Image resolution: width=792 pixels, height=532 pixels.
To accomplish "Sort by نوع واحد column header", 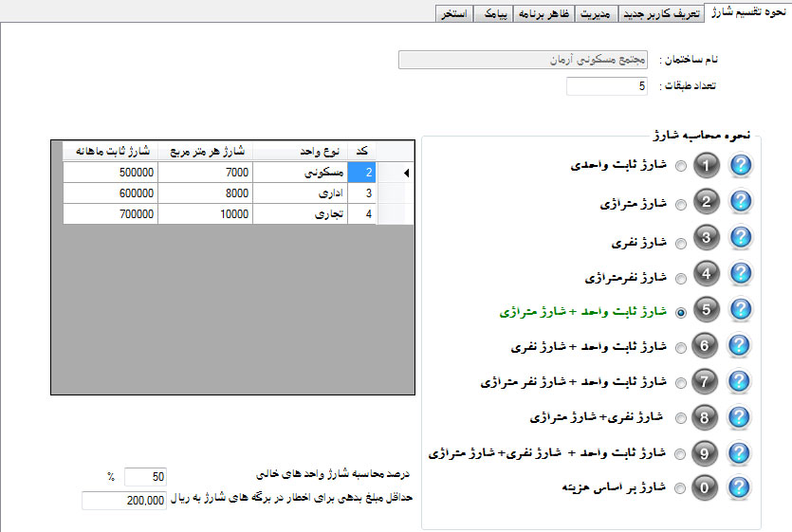I will (301, 151).
